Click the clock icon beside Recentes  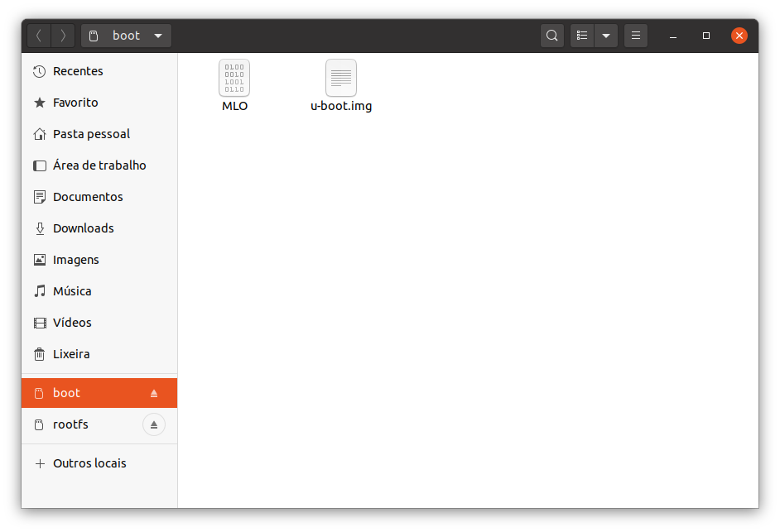39,72
